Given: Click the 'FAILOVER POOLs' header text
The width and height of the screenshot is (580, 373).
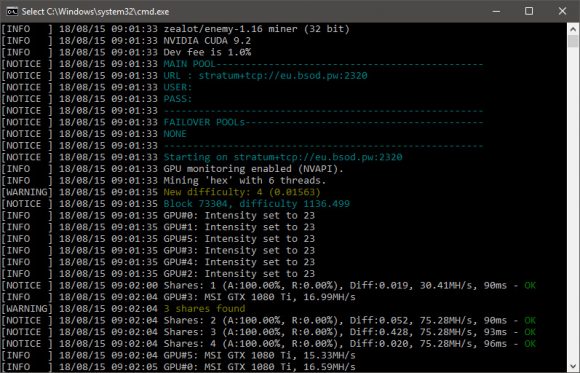Looking at the screenshot, I should coord(204,122).
